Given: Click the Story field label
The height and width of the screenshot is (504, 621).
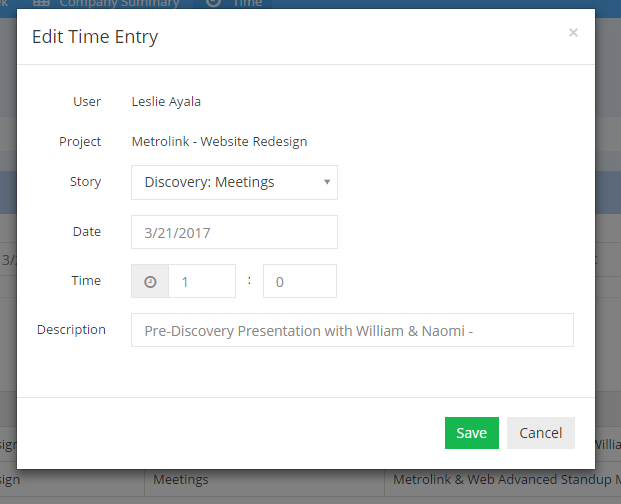Looking at the screenshot, I should coord(85,182).
